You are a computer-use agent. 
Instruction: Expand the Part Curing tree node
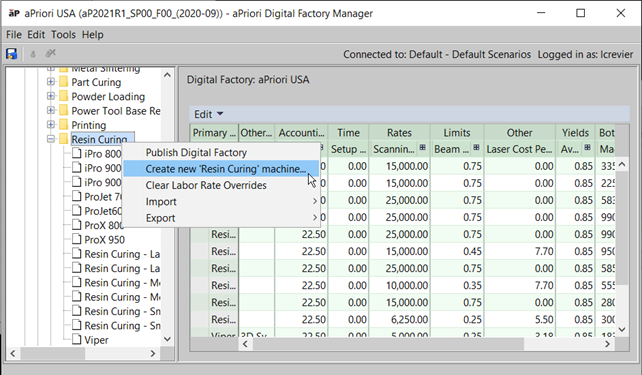click(x=51, y=82)
